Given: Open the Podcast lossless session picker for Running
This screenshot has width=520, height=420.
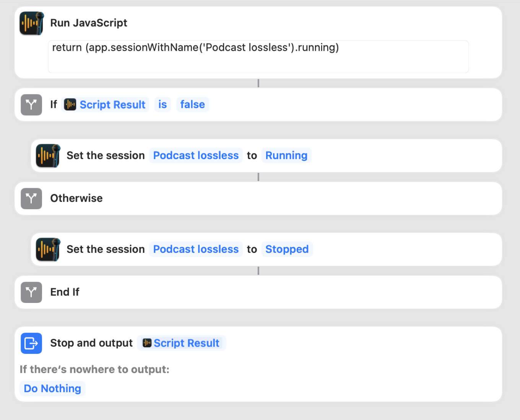Looking at the screenshot, I should 196,155.
